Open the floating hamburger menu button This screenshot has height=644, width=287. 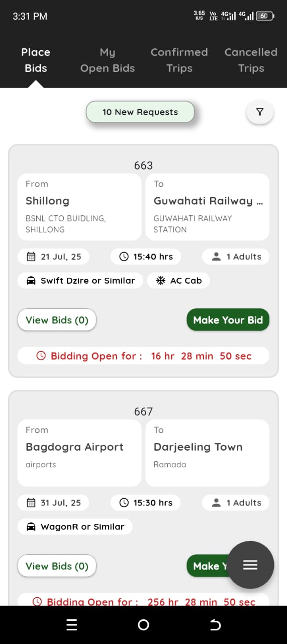(250, 565)
